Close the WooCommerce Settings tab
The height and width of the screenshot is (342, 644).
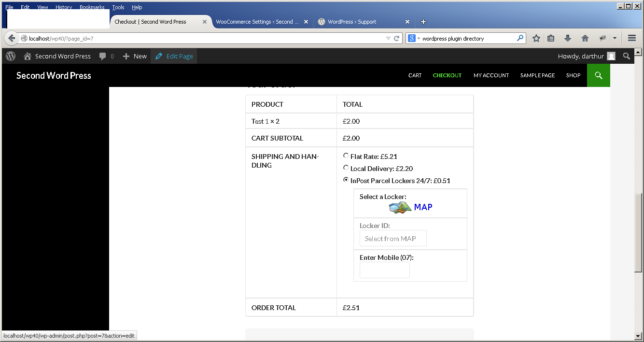pyautogui.click(x=306, y=22)
